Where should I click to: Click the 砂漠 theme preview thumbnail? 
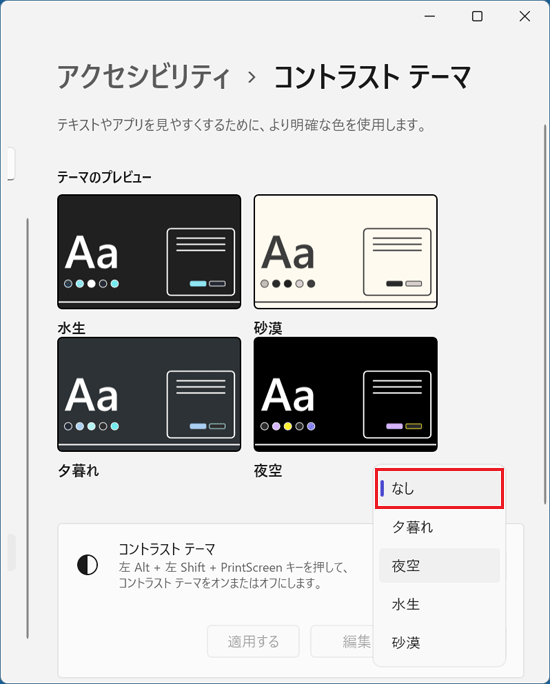click(x=345, y=252)
